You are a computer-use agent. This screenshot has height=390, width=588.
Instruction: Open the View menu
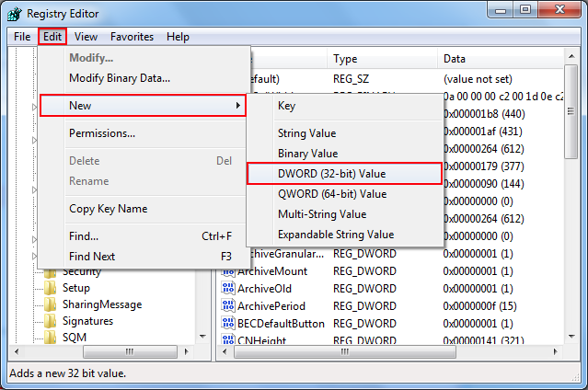[86, 37]
